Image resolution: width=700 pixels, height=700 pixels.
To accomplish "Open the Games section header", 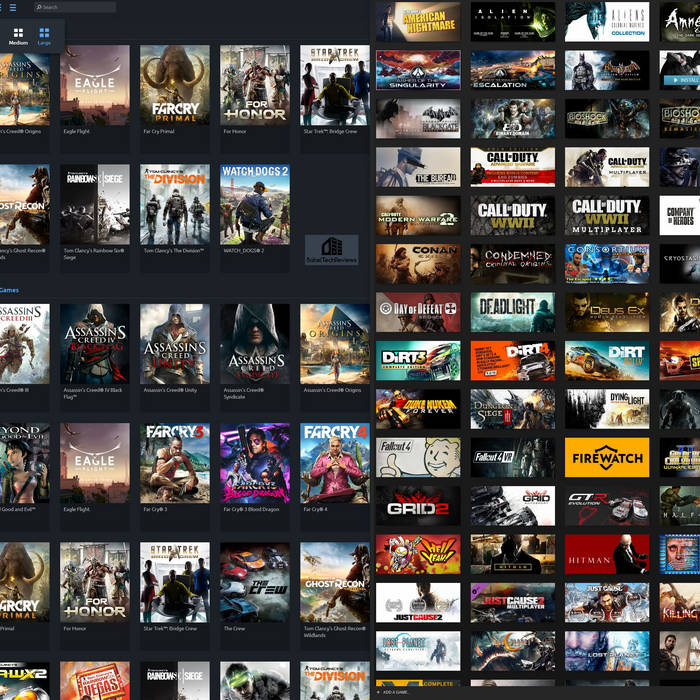I will click(9, 290).
